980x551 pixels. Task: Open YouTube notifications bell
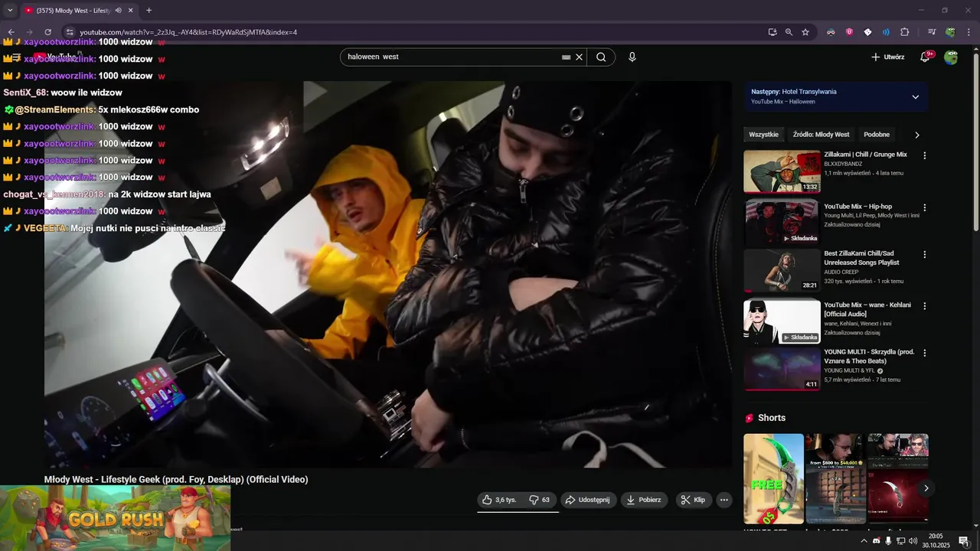tap(925, 57)
